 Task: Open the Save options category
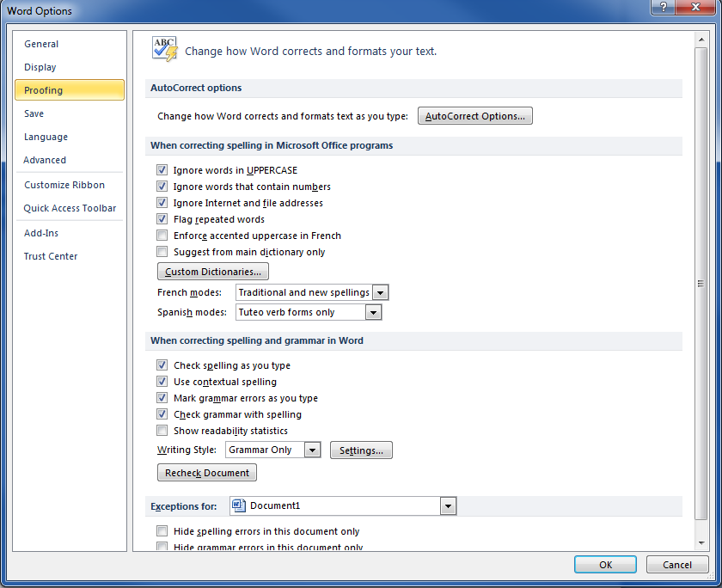(x=70, y=113)
